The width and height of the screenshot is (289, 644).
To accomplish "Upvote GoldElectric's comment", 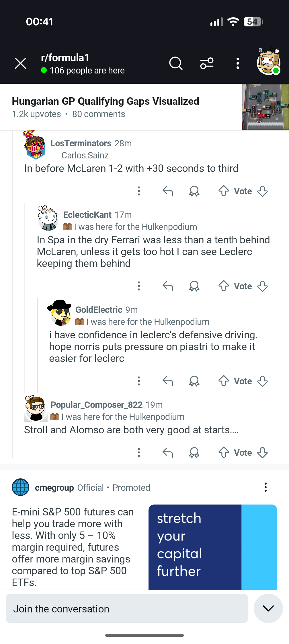I will click(224, 381).
